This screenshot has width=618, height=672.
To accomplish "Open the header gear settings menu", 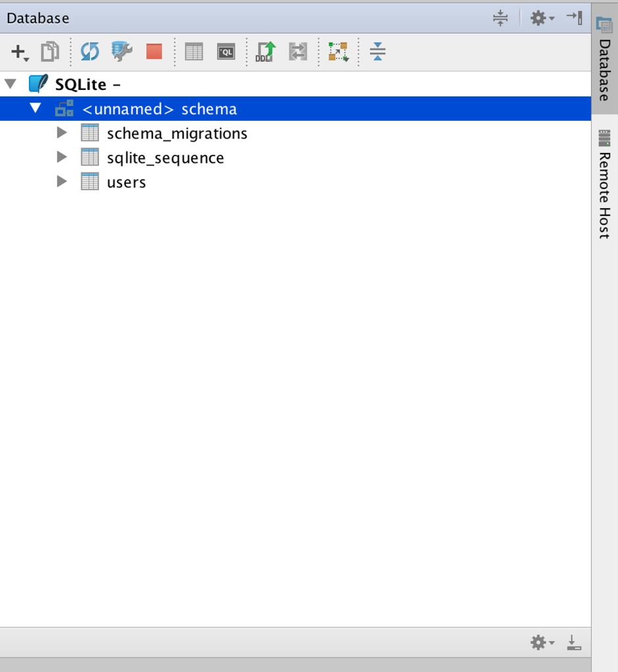I will [x=542, y=18].
